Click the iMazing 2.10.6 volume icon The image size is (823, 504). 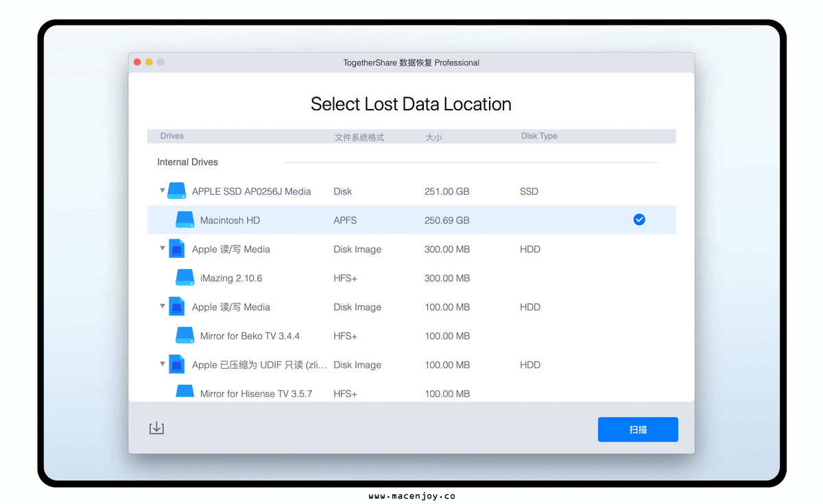[x=185, y=277]
